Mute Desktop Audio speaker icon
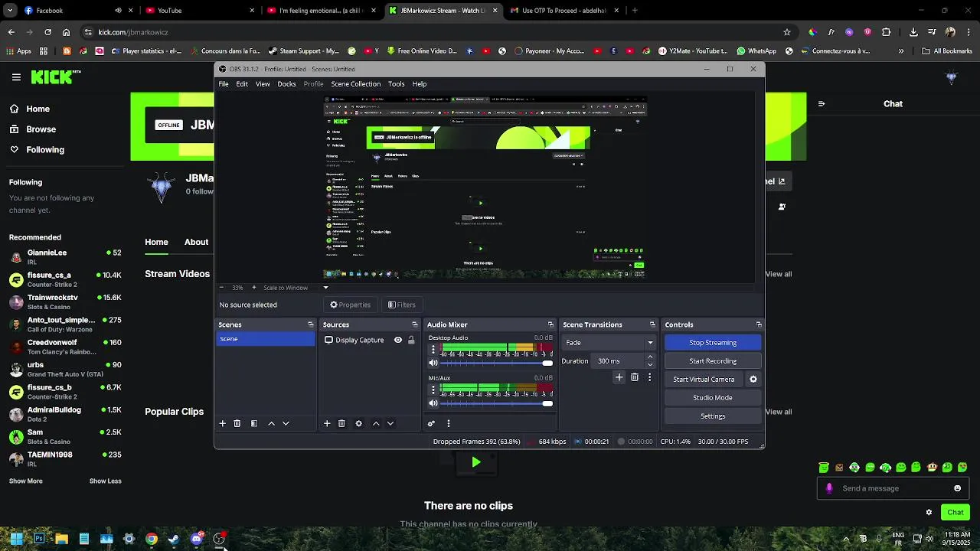 [433, 363]
